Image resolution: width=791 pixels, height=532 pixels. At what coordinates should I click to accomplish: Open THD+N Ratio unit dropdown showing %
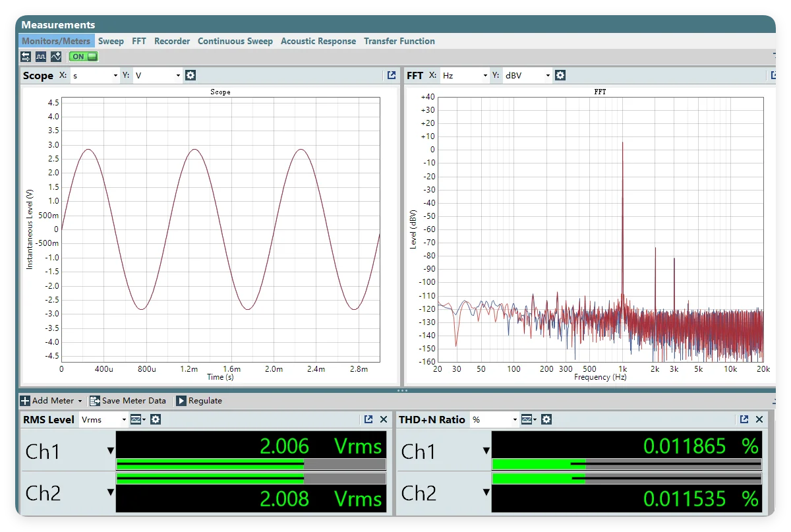click(x=494, y=419)
